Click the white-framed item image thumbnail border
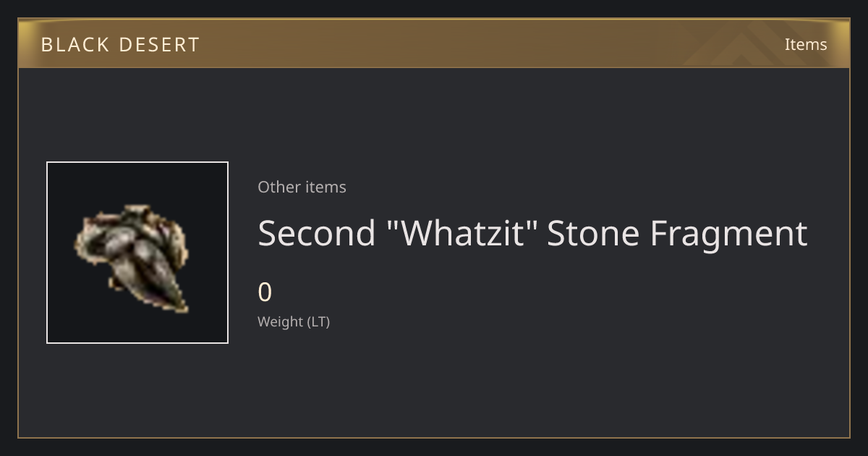The height and width of the screenshot is (456, 868). 137,253
